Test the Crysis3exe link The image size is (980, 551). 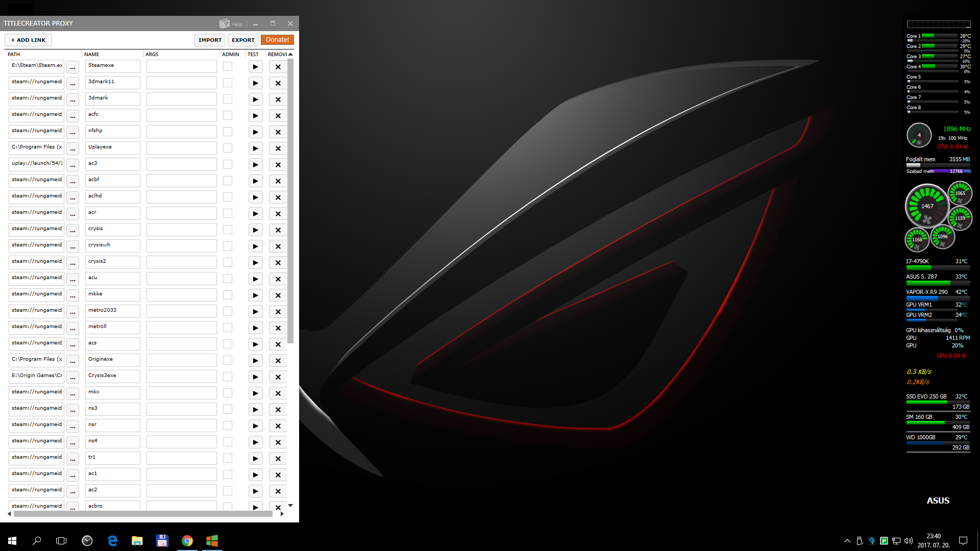tap(255, 377)
